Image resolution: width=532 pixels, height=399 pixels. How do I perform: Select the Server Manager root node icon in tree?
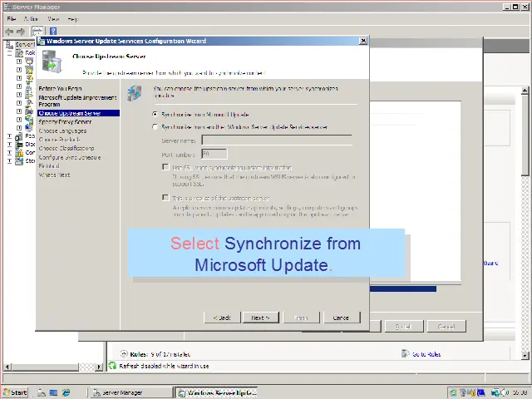tap(9, 44)
